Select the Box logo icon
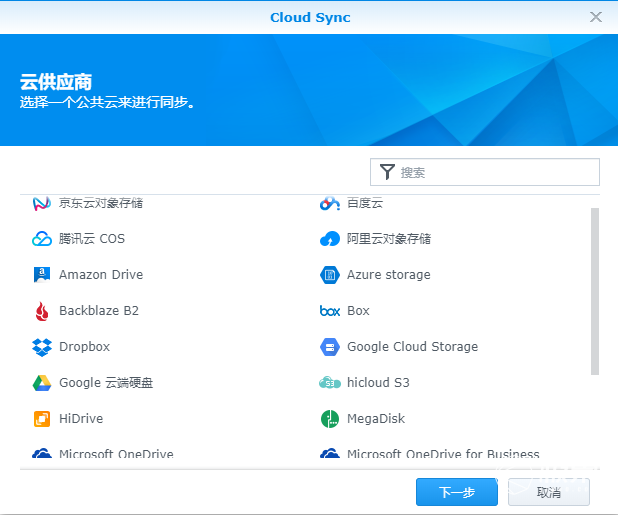Screen dimensions: 618x515 (330, 311)
